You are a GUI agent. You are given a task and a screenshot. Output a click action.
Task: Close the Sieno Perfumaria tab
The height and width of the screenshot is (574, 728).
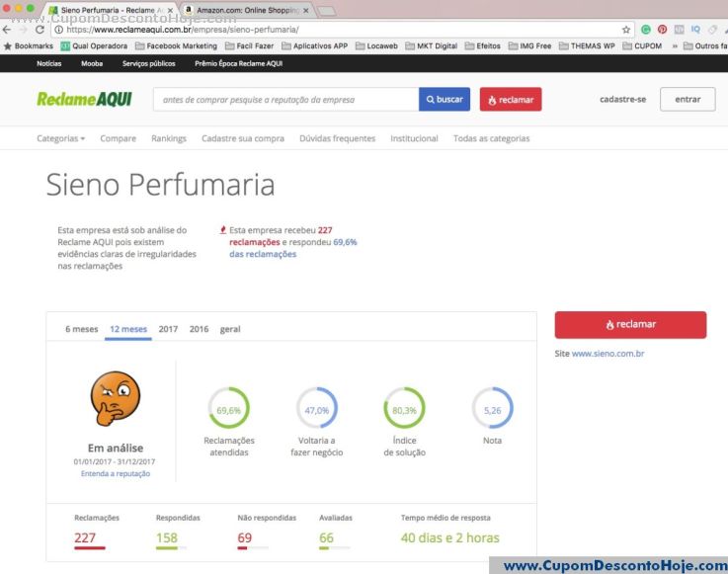(x=170, y=10)
